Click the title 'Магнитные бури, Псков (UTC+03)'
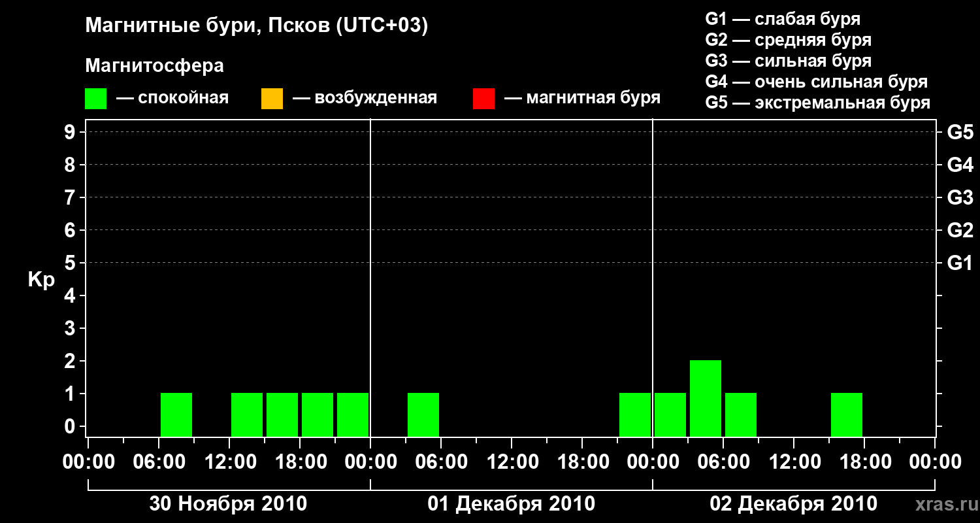 257,26
